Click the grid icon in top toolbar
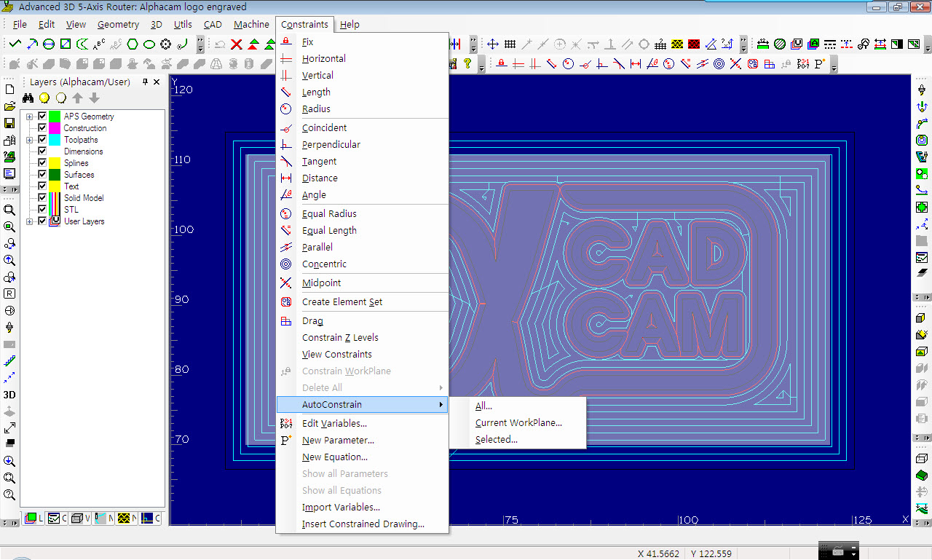The width and height of the screenshot is (932, 560). tap(510, 44)
